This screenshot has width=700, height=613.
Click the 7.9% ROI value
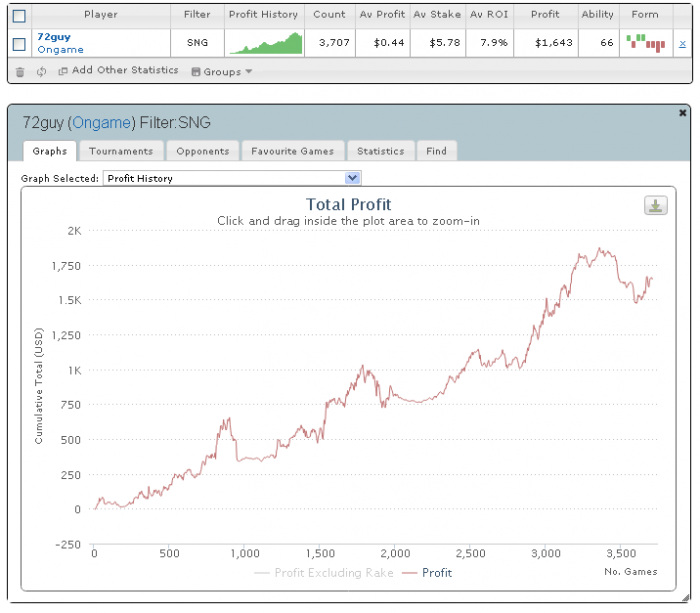click(494, 43)
